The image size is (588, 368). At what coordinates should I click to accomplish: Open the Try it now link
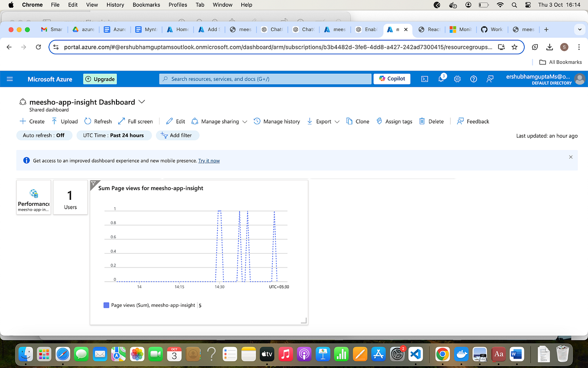coord(209,160)
